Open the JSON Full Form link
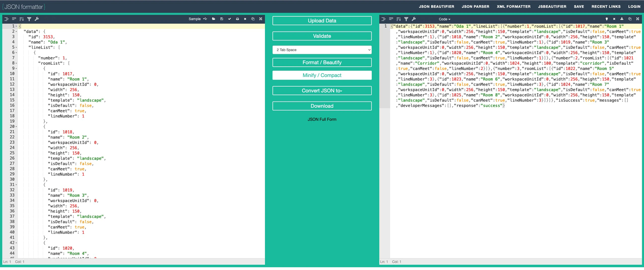Viewport: 644px width, 270px height. pos(322,119)
